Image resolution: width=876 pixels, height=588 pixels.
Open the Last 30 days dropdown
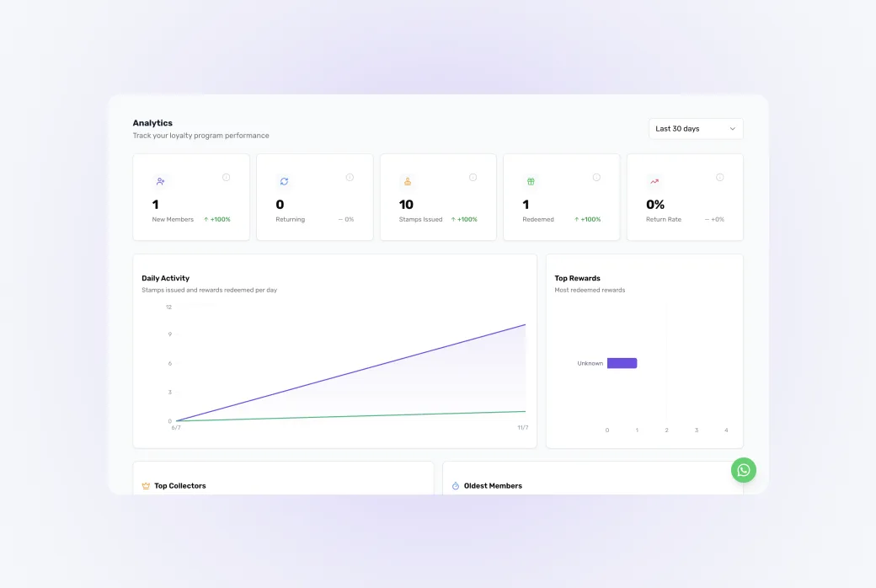696,129
